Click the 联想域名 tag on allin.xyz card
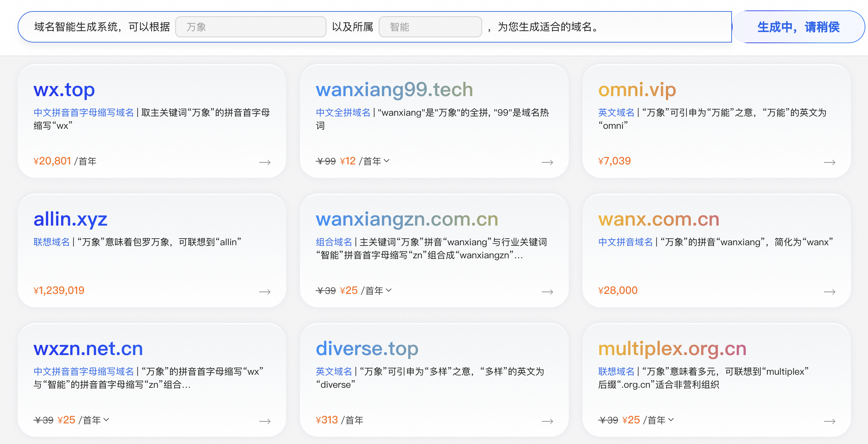 (52, 242)
